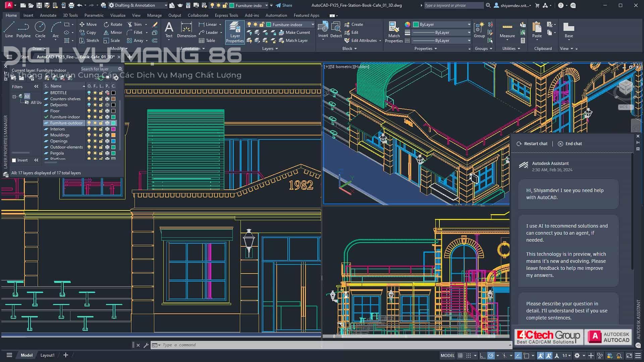This screenshot has height=362, width=644.
Task: Expand the Properties panel dropdown
Action: (426, 49)
